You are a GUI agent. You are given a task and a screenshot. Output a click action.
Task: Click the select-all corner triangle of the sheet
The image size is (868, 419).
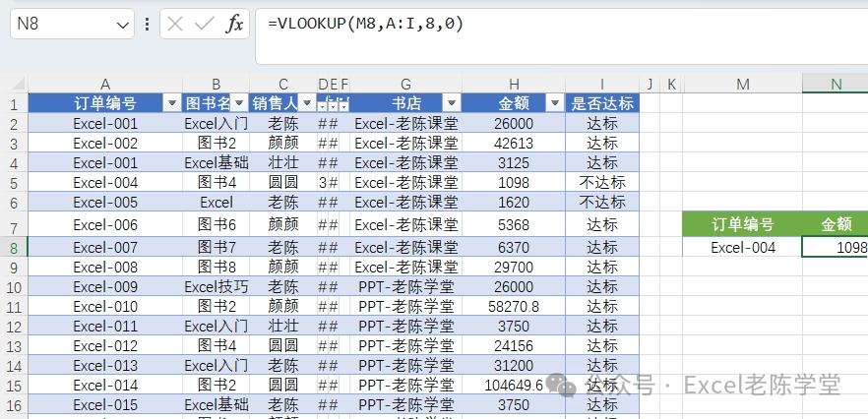click(x=17, y=85)
